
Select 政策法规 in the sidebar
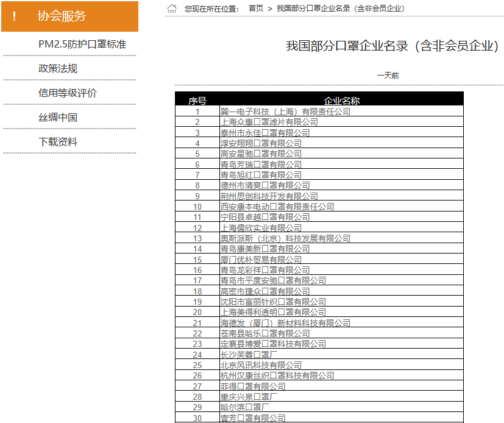coord(58,68)
